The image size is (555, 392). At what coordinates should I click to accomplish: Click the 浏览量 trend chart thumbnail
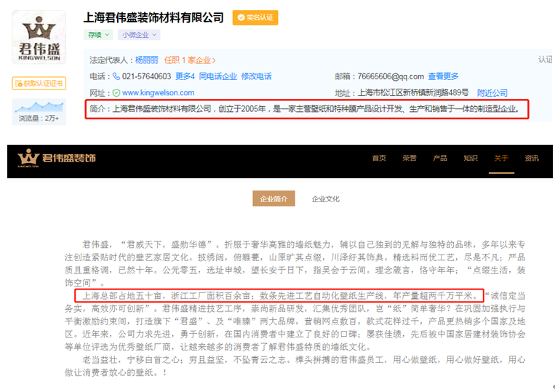(39, 106)
